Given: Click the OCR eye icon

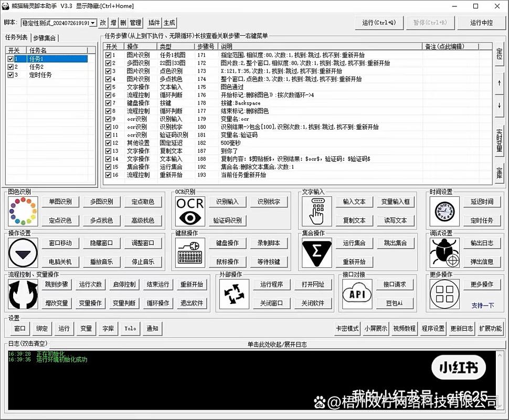Looking at the screenshot, I should pyautogui.click(x=190, y=211).
